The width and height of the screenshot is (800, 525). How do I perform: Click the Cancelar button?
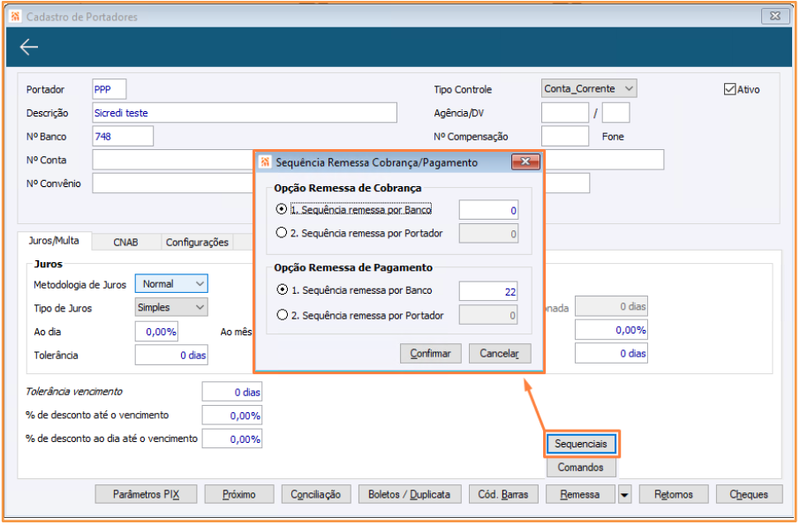tap(499, 354)
